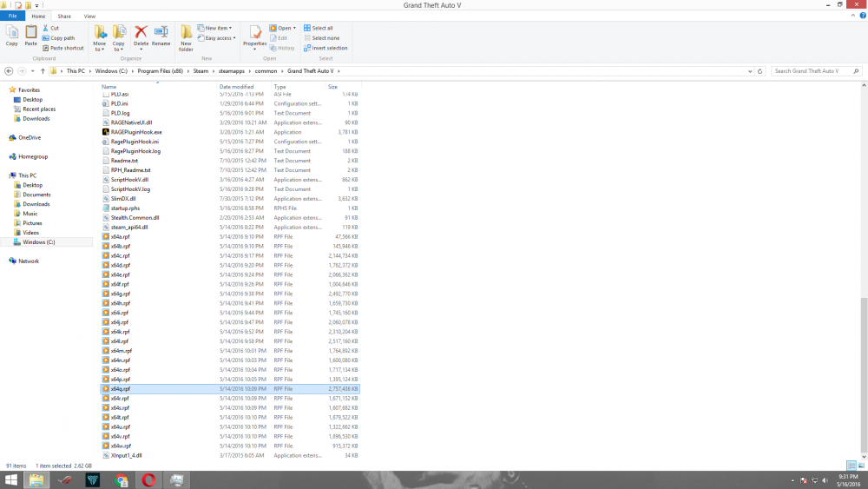Click the file list vertical scrollbar
Image resolution: width=868 pixels, height=489 pixels.
click(x=864, y=374)
